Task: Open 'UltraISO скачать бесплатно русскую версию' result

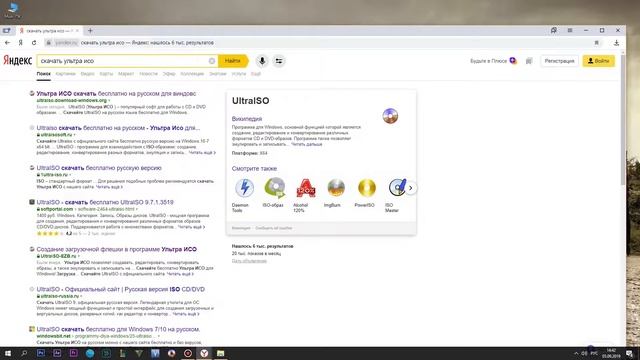Action: pos(99,168)
